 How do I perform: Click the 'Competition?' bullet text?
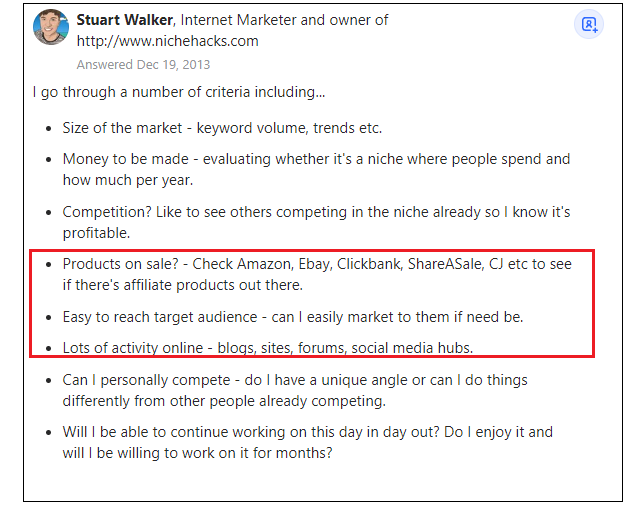[316, 212]
